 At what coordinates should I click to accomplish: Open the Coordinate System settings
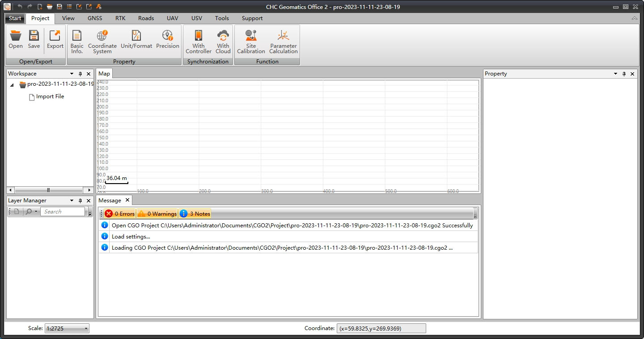point(102,42)
